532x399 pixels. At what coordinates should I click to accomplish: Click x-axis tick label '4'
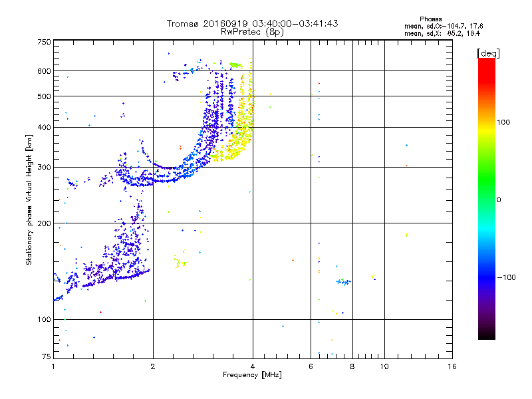(253, 366)
